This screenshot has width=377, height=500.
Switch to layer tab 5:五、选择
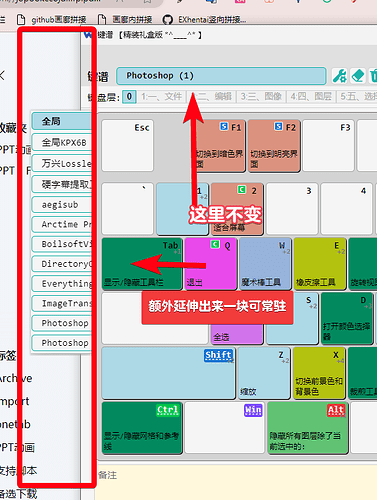(358, 97)
